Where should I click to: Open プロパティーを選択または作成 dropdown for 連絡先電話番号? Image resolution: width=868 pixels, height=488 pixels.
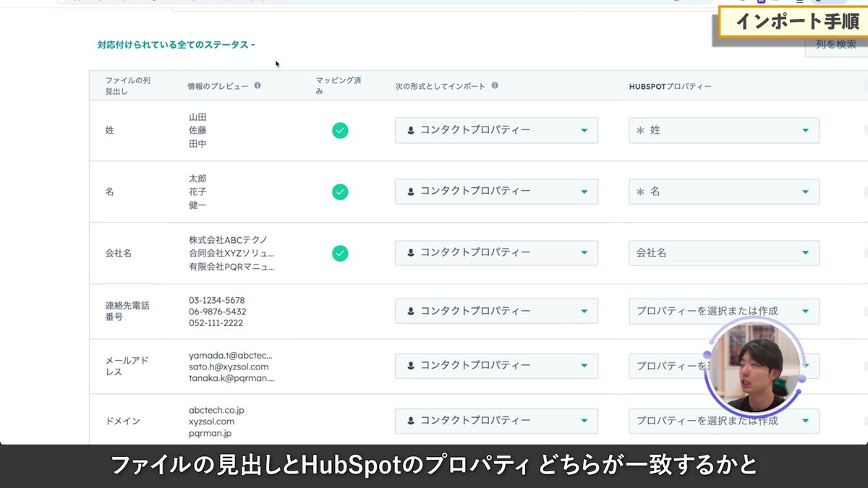click(723, 311)
